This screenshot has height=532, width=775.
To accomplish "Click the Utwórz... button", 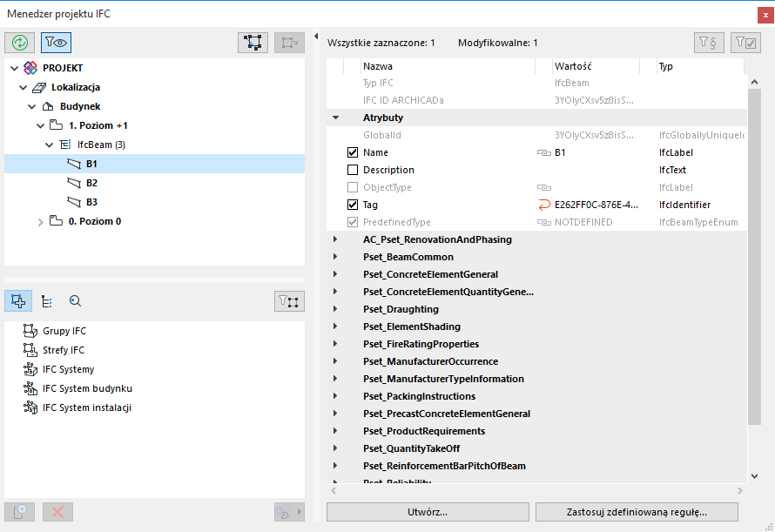I will coord(427,512).
